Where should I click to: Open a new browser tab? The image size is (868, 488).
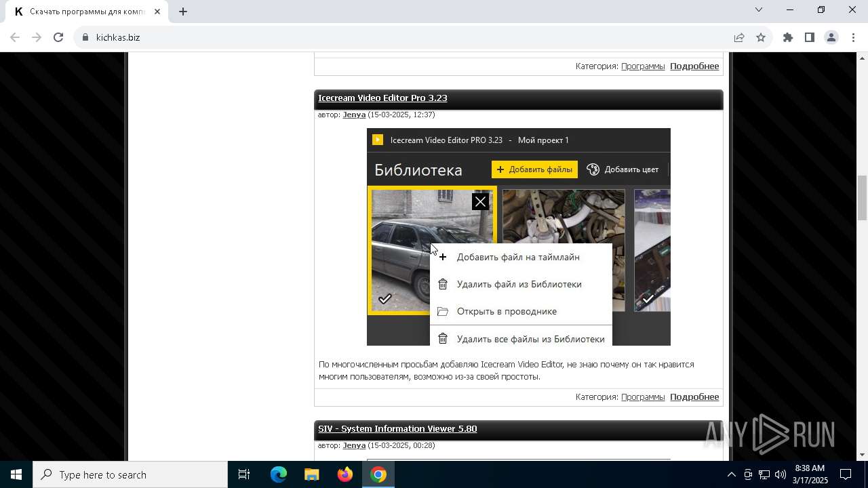[x=183, y=11]
